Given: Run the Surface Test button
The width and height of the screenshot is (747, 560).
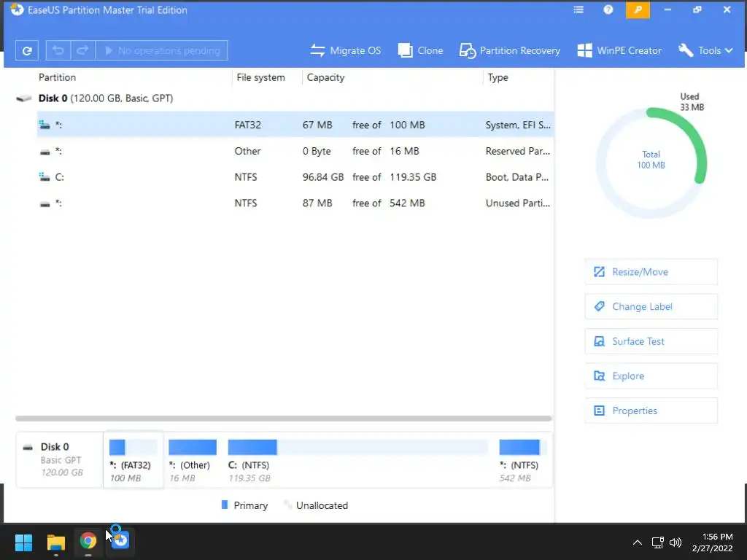Looking at the screenshot, I should (x=651, y=341).
